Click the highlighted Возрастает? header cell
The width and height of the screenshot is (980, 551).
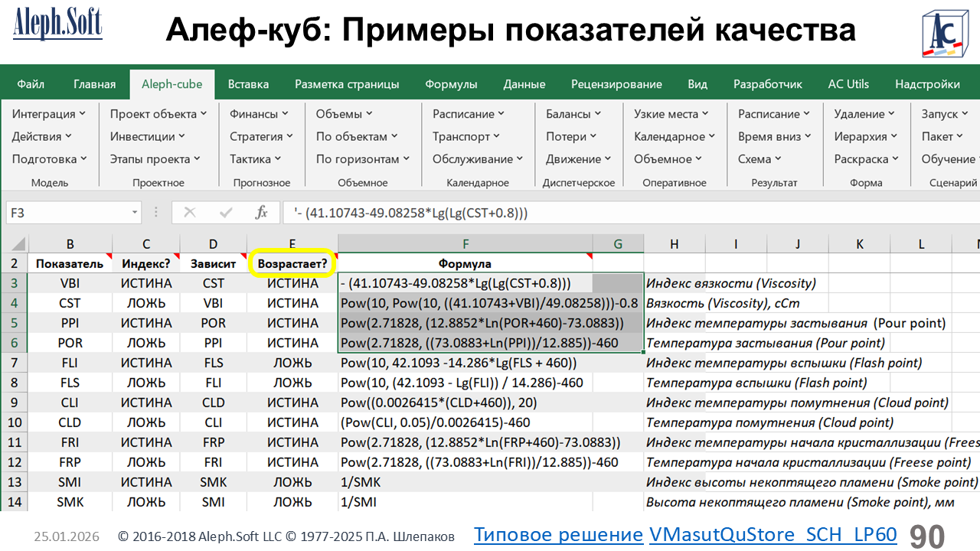coord(292,264)
